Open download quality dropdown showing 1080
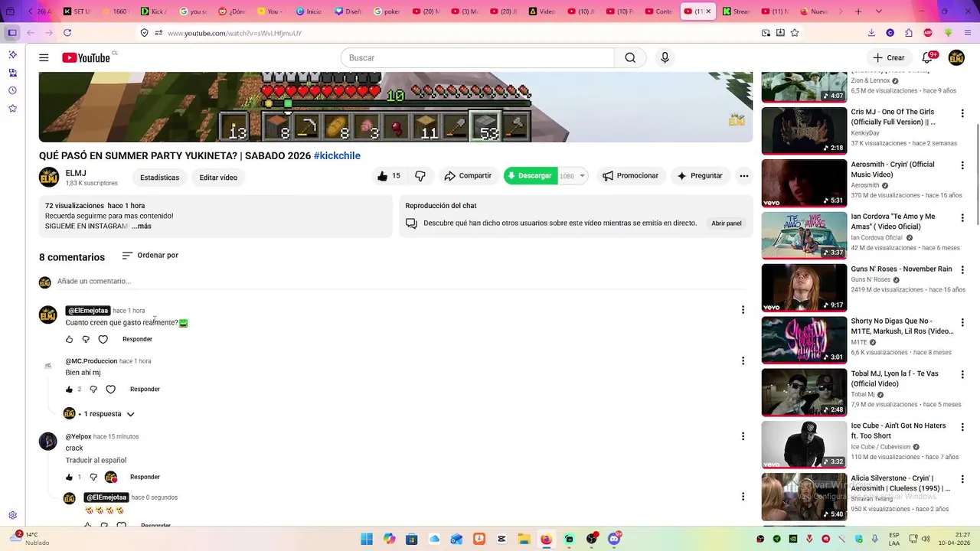The image size is (980, 551). pyautogui.click(x=573, y=176)
